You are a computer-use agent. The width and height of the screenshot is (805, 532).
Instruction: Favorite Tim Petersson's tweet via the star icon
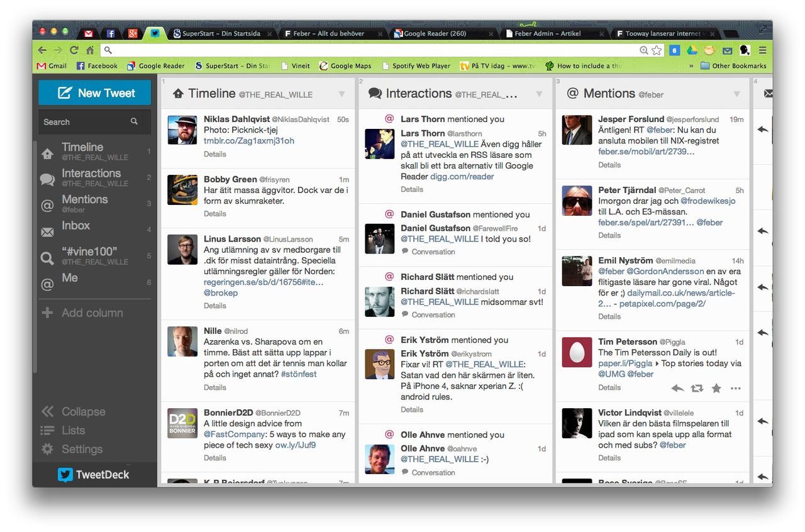pos(716,389)
